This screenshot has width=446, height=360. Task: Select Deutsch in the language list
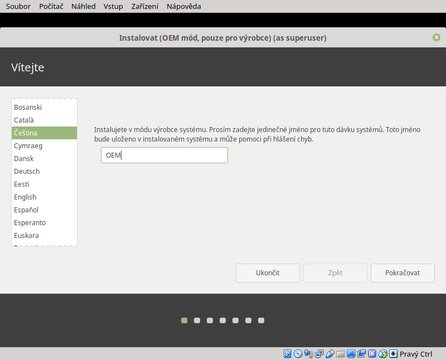click(44, 171)
